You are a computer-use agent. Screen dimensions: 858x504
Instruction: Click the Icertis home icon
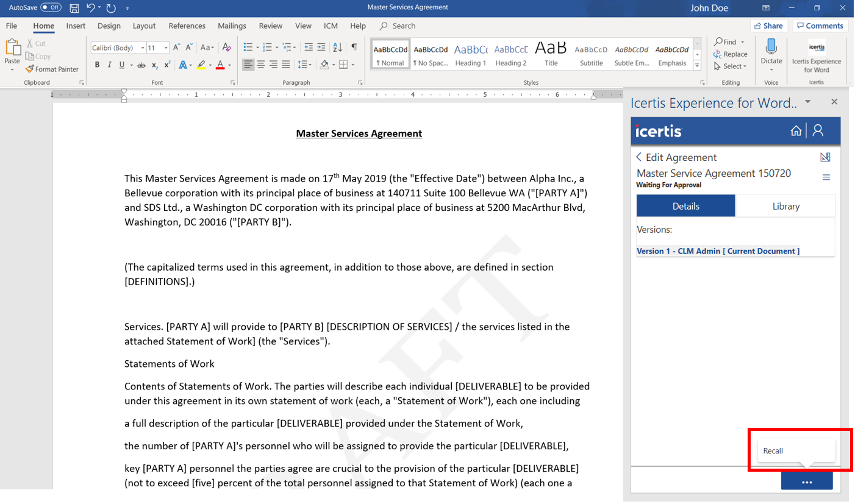pyautogui.click(x=796, y=130)
